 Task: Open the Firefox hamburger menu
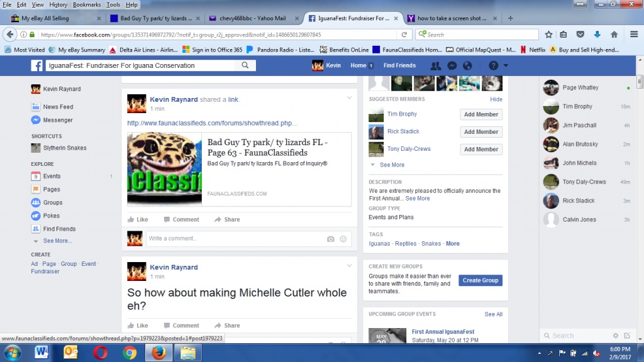click(x=634, y=35)
